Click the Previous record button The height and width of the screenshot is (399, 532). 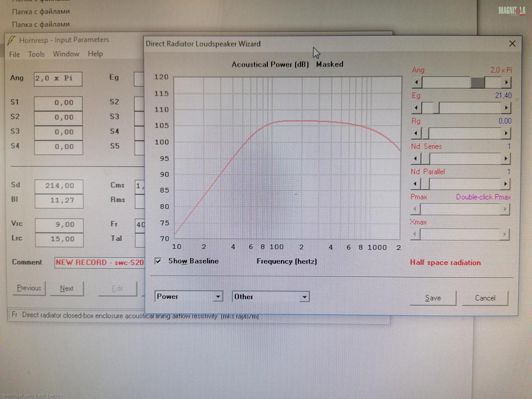click(x=29, y=288)
